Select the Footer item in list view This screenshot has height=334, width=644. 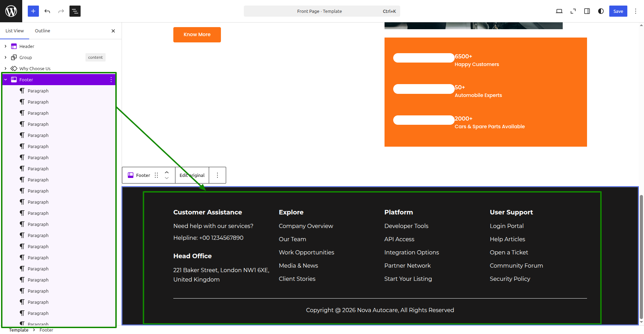pyautogui.click(x=26, y=80)
